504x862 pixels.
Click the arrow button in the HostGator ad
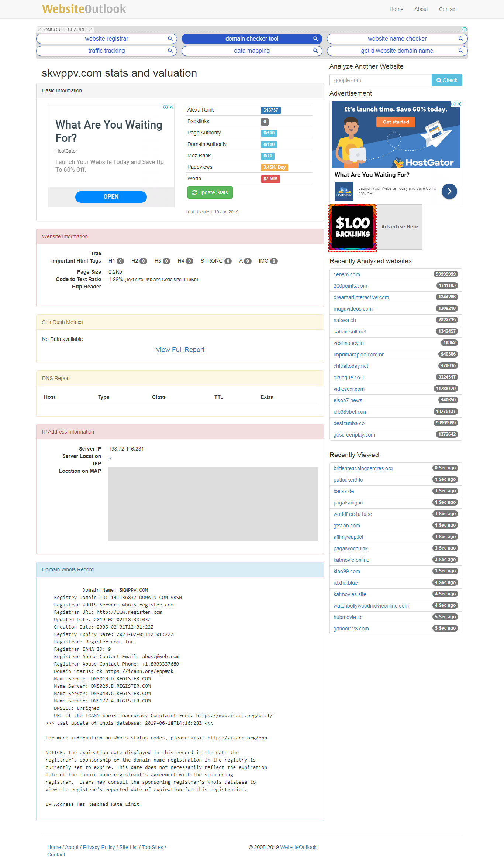449,191
